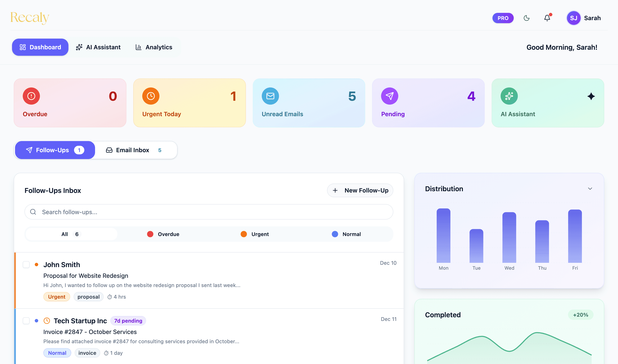Check the Tech Startup Inc follow-up checkbox
618x364 pixels.
[x=26, y=320]
